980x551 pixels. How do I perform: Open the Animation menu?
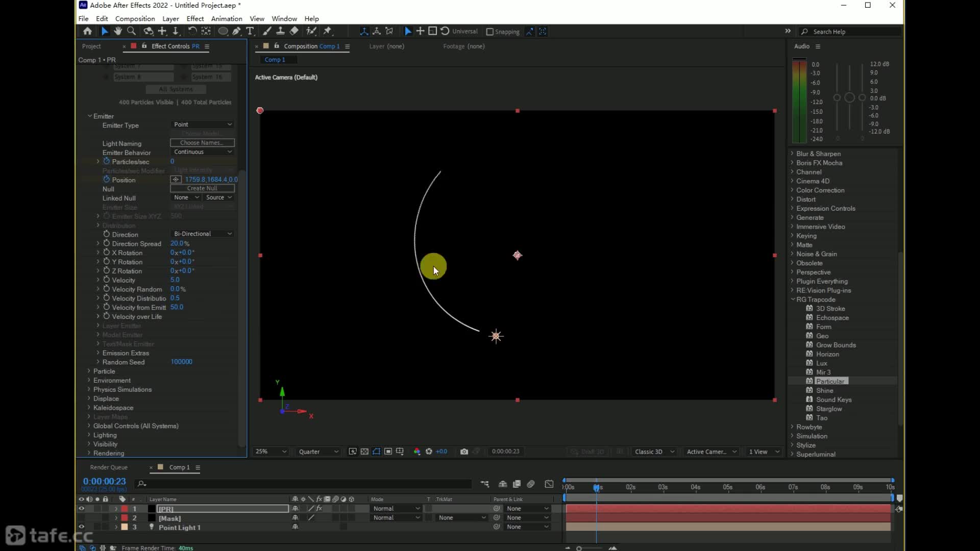tap(227, 18)
